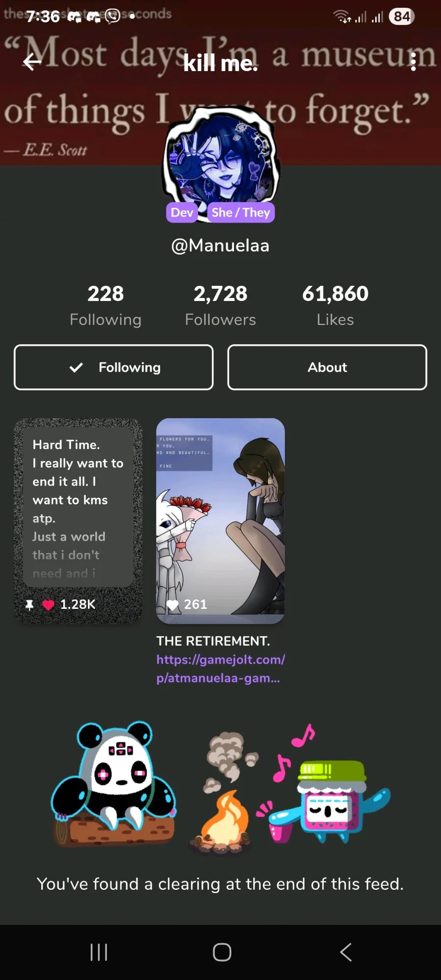Open the three-dot overflow menu
441x980 pixels.
point(414,62)
